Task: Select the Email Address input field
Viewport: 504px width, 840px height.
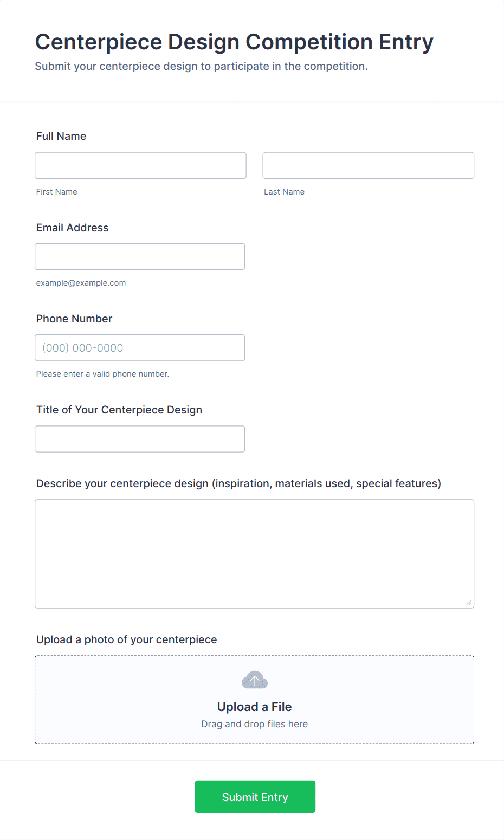Action: click(x=140, y=256)
